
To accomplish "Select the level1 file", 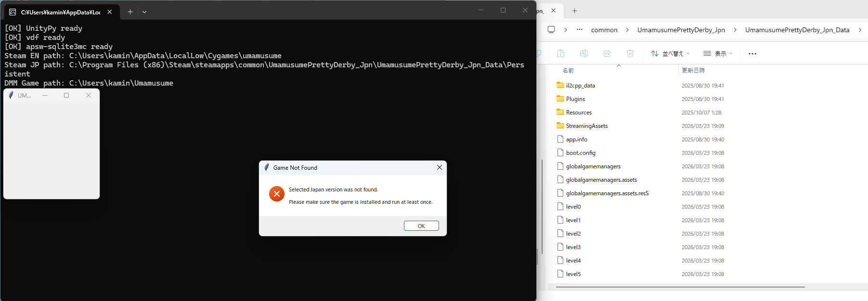I will 573,220.
